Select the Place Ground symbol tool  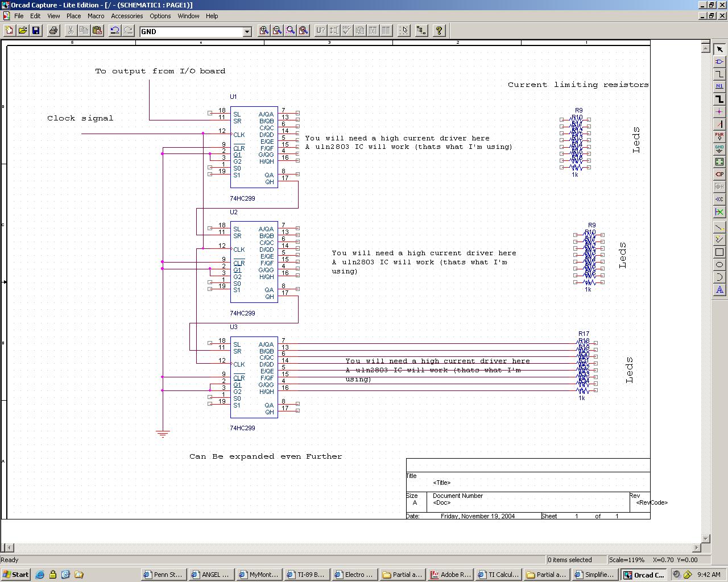coord(719,149)
